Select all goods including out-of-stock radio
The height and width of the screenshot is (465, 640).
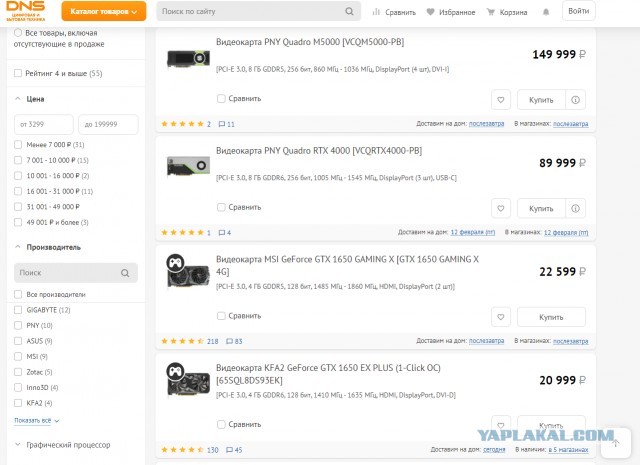click(x=18, y=33)
